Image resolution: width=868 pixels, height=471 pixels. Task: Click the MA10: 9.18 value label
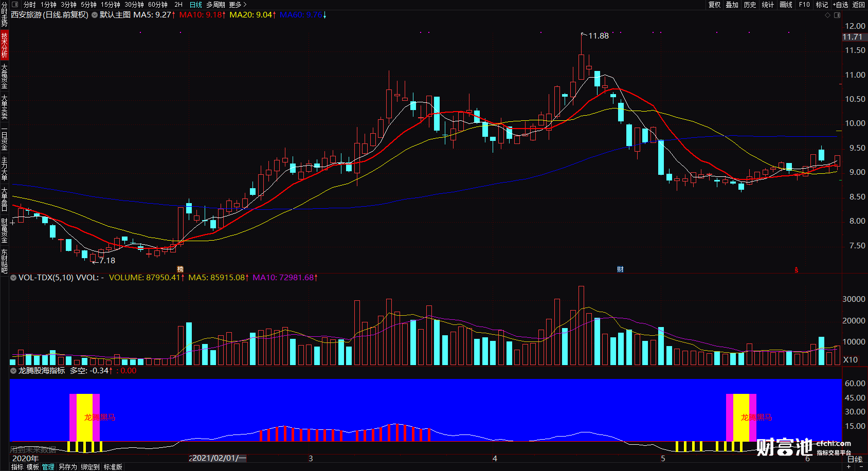pyautogui.click(x=203, y=15)
